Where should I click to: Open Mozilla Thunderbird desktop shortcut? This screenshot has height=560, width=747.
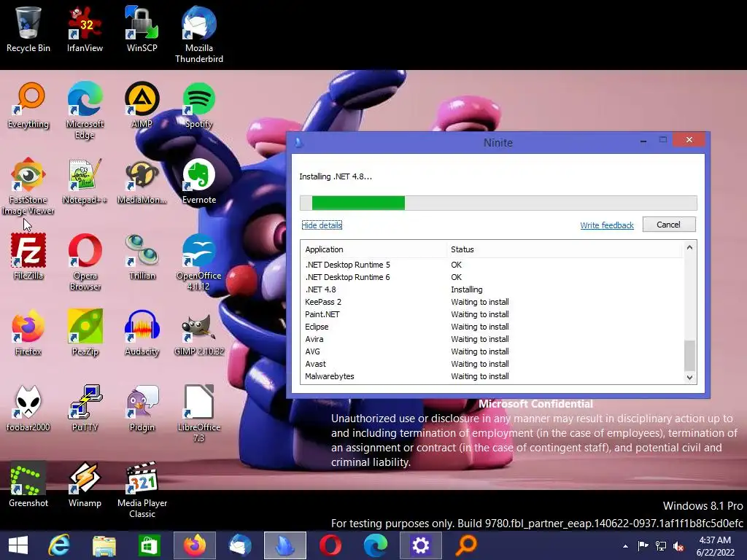point(199,34)
